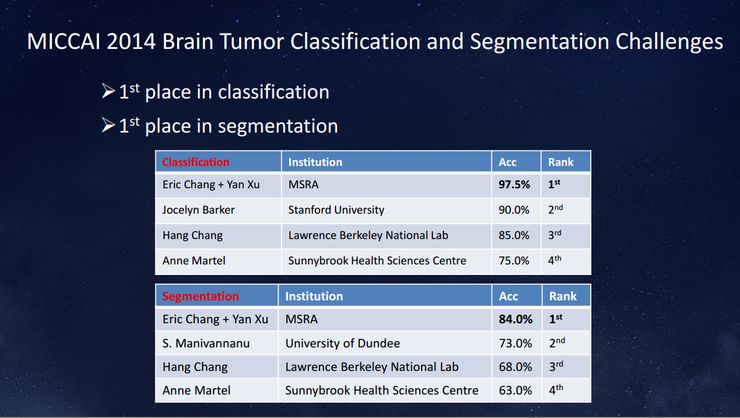Click the "4th" rank in the 75.0% row

555,260
